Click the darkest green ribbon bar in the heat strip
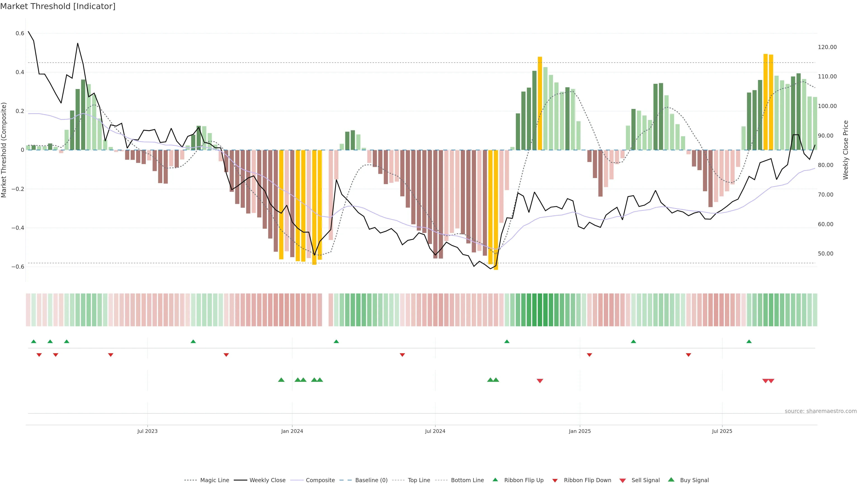 pyautogui.click(x=540, y=310)
